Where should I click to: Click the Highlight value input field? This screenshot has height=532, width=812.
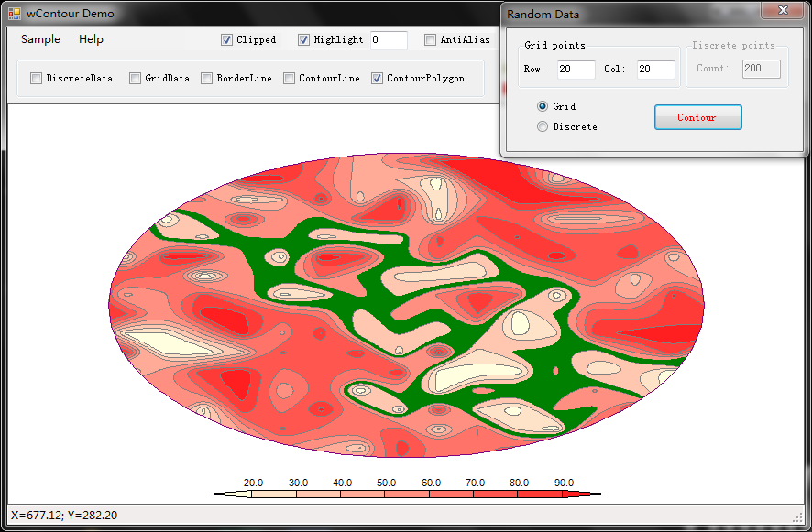(x=389, y=40)
